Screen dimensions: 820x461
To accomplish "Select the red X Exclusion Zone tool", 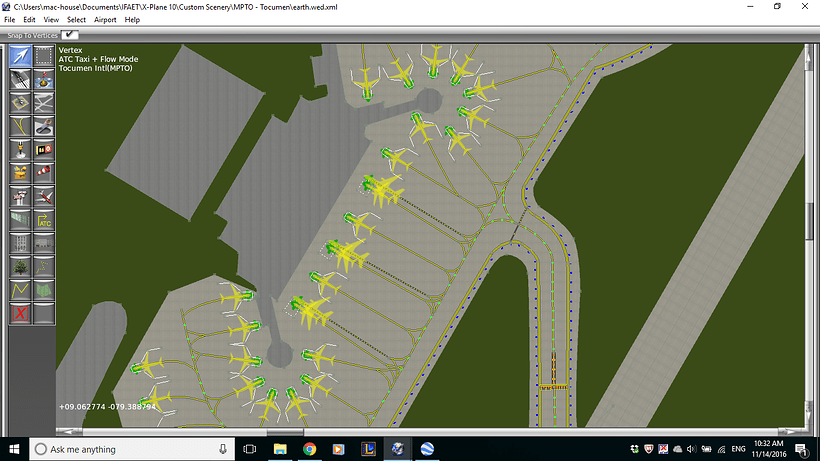I will click(x=20, y=314).
